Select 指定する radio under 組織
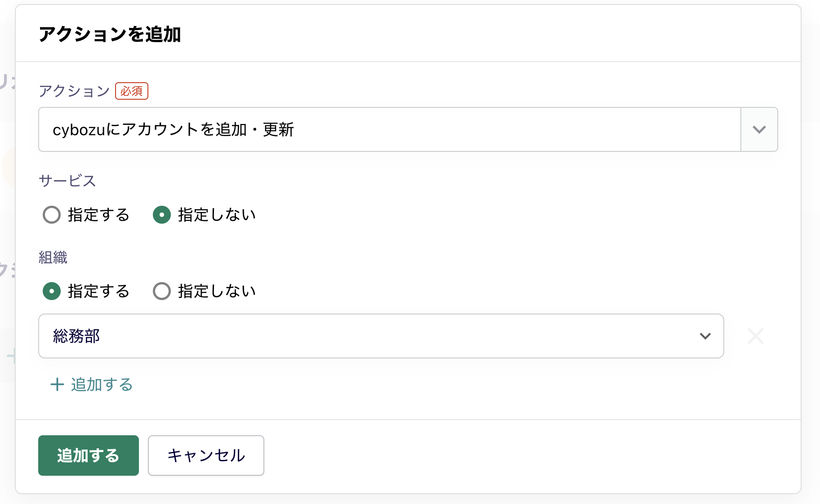This screenshot has height=504, width=820. tap(52, 291)
